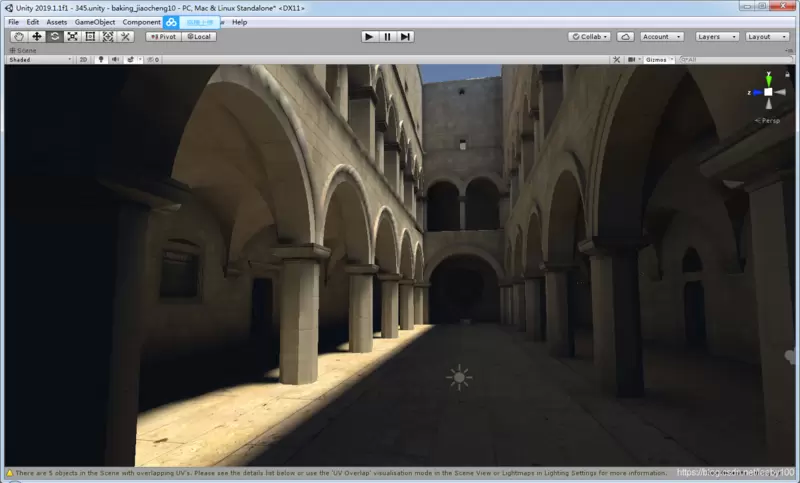Select the Move tool
Viewport: 800px width, 483px height.
point(37,37)
